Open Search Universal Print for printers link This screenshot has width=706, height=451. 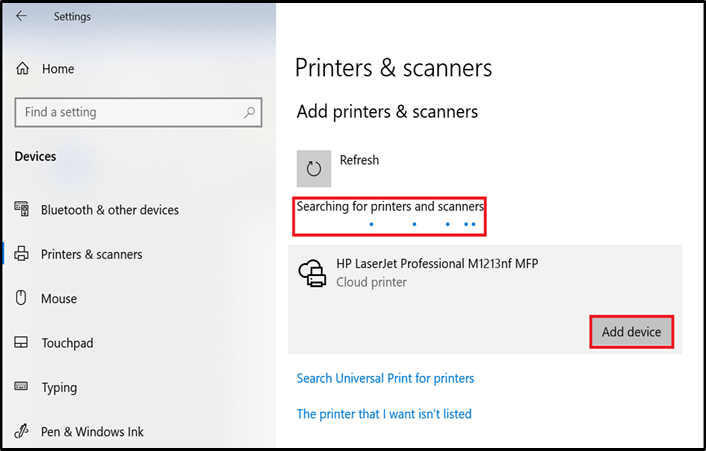click(x=385, y=378)
